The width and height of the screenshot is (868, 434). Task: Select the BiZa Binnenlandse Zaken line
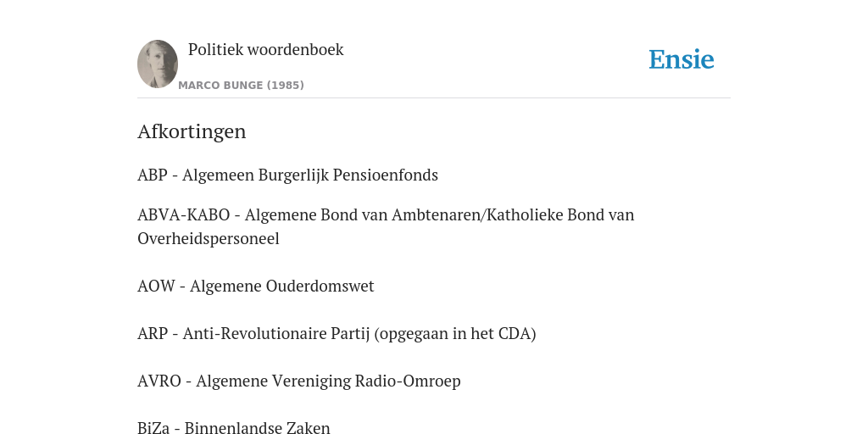(234, 427)
